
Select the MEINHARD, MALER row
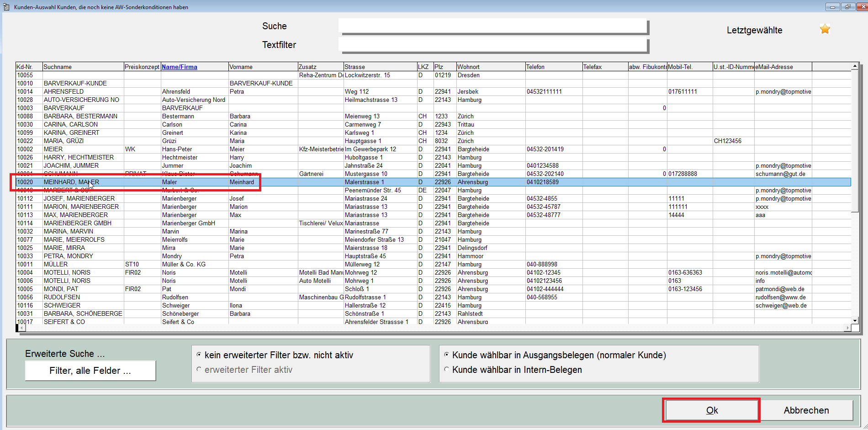tap(433, 182)
